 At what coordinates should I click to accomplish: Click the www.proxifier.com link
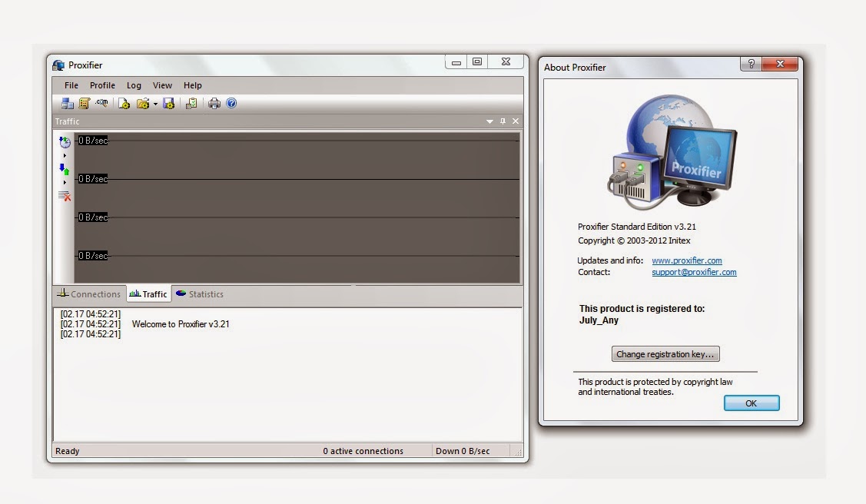coord(686,260)
